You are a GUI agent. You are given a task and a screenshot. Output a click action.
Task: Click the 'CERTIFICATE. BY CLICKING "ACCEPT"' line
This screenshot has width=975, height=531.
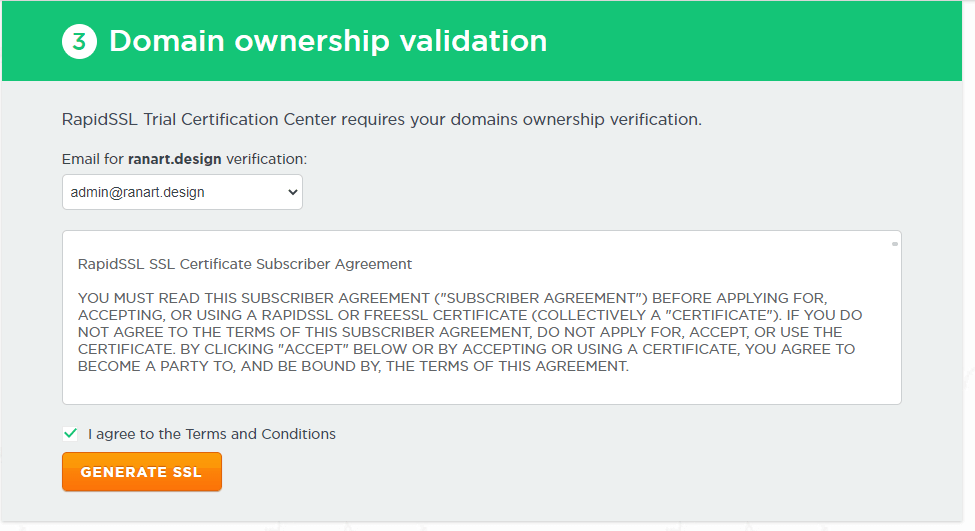[466, 349]
